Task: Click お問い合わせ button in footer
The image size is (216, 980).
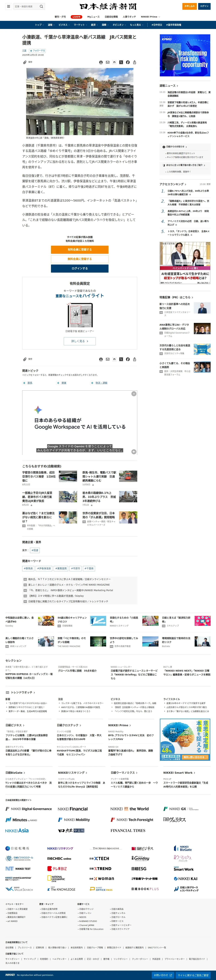Action: click(163, 975)
